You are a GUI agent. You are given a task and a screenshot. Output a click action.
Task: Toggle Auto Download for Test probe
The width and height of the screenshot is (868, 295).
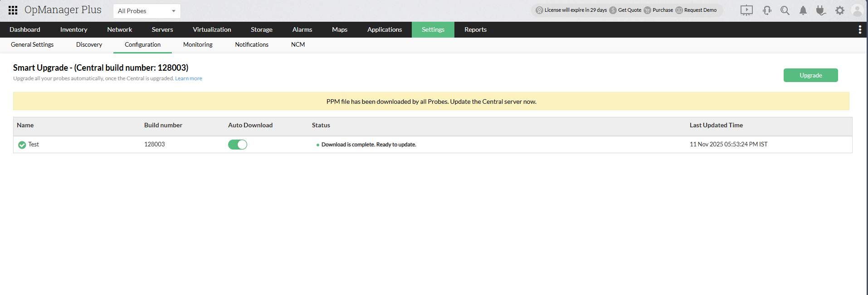(x=238, y=145)
